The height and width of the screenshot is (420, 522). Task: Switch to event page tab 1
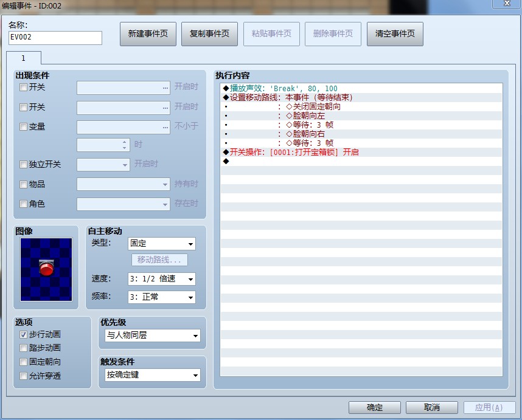point(24,58)
